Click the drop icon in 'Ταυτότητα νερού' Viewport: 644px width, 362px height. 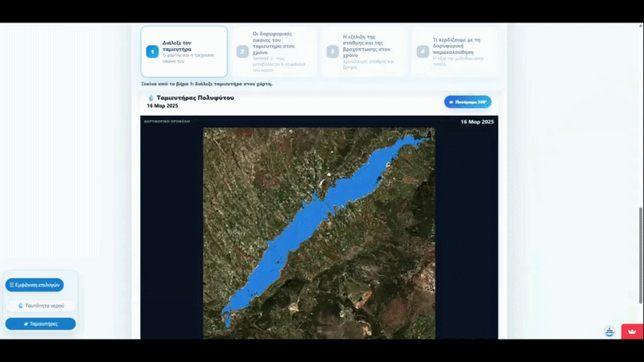tap(21, 306)
